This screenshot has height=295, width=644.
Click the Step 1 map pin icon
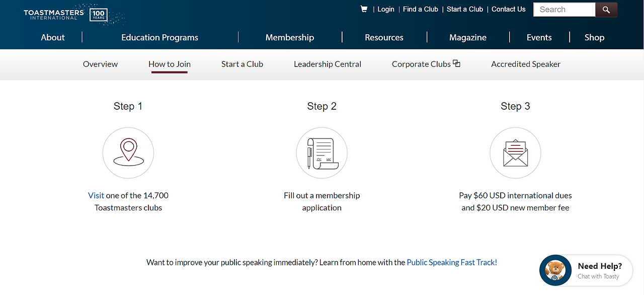coord(128,153)
